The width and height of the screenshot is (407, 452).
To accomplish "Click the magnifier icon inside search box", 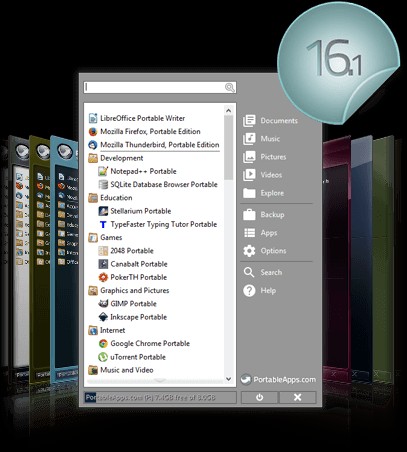I will coord(230,87).
